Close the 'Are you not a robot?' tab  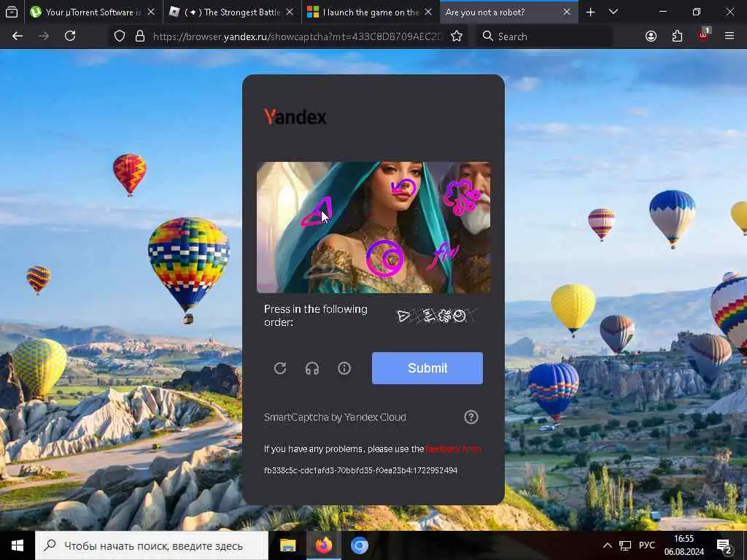point(566,12)
